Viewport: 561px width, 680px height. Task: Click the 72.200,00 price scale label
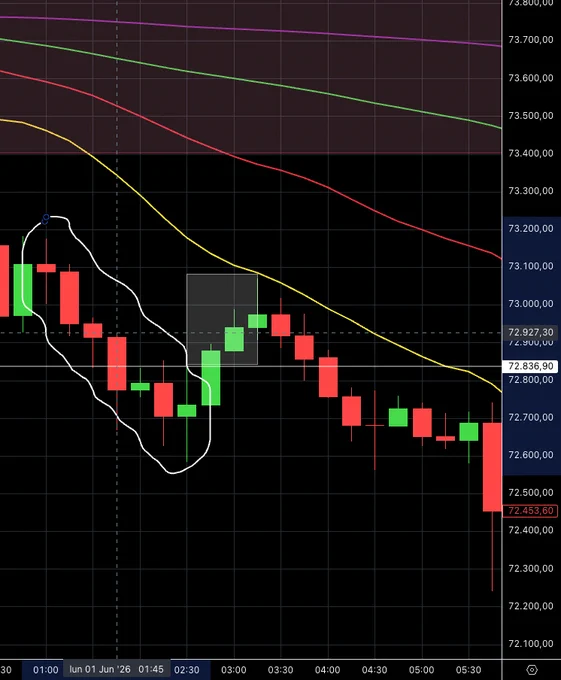(x=531, y=606)
